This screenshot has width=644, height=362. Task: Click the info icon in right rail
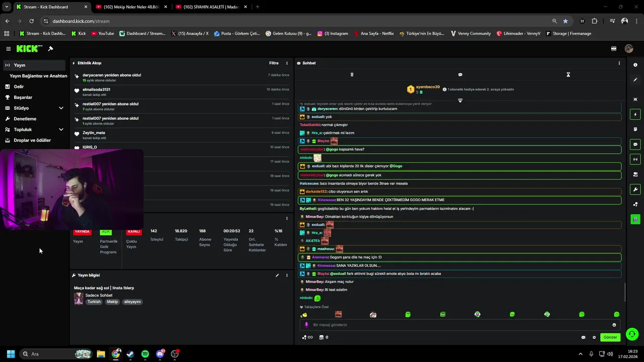click(x=635, y=65)
